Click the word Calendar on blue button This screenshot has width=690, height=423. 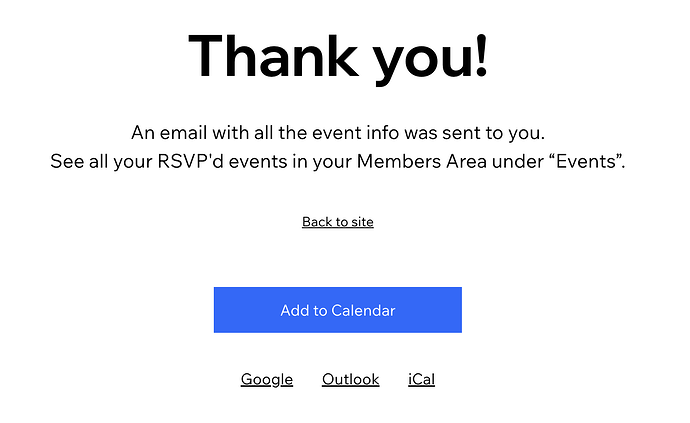coord(363,310)
